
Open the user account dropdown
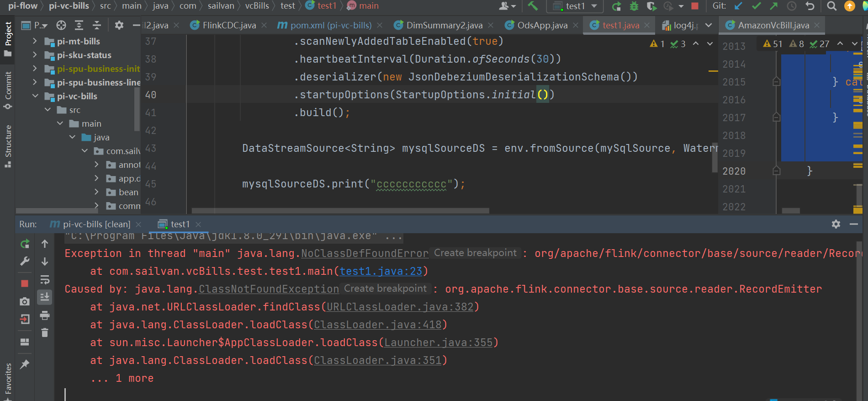tap(507, 6)
